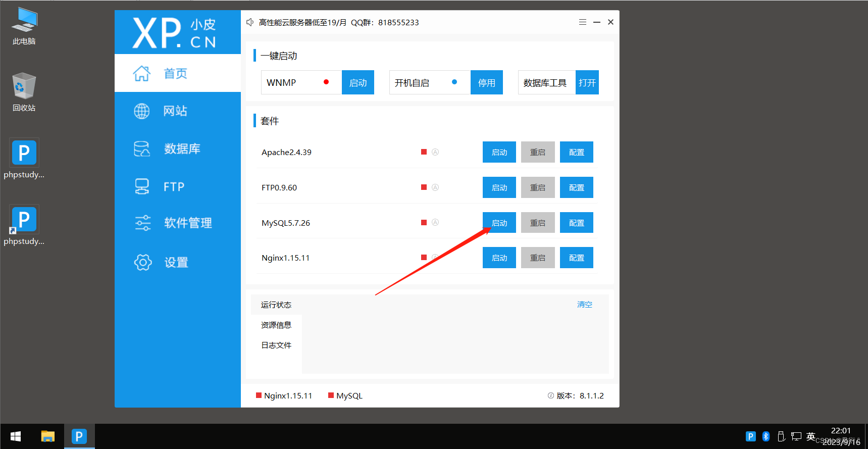868x449 pixels.
Task: Open the 网站 website section
Action: [x=178, y=111]
